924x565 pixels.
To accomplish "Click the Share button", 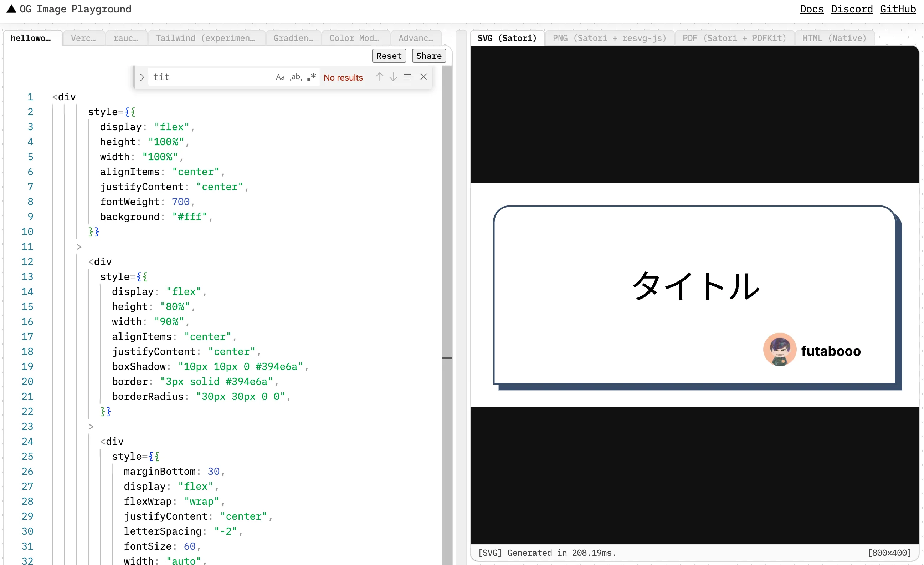I will pyautogui.click(x=428, y=56).
